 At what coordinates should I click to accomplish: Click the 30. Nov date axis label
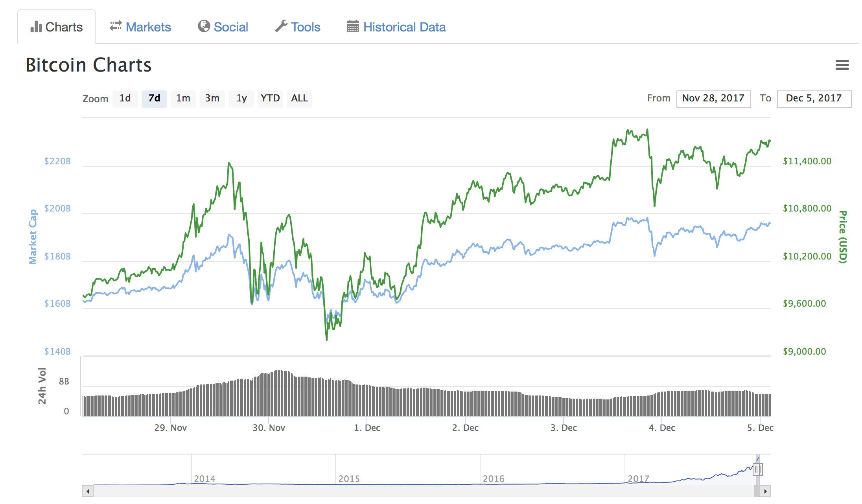pyautogui.click(x=269, y=428)
